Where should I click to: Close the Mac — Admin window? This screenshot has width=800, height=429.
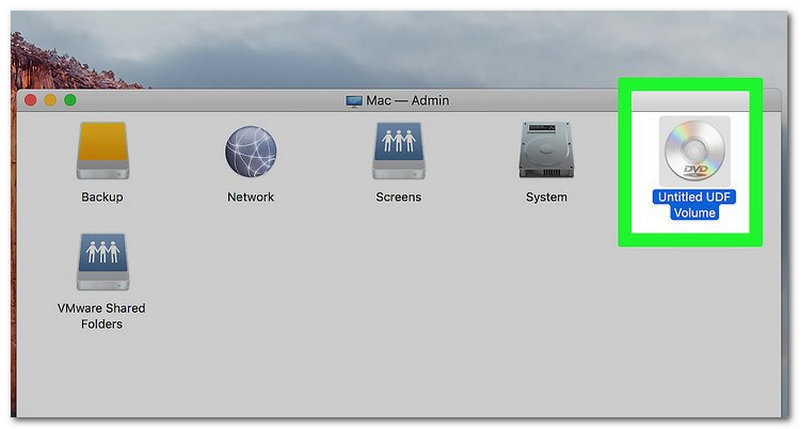pyautogui.click(x=31, y=100)
